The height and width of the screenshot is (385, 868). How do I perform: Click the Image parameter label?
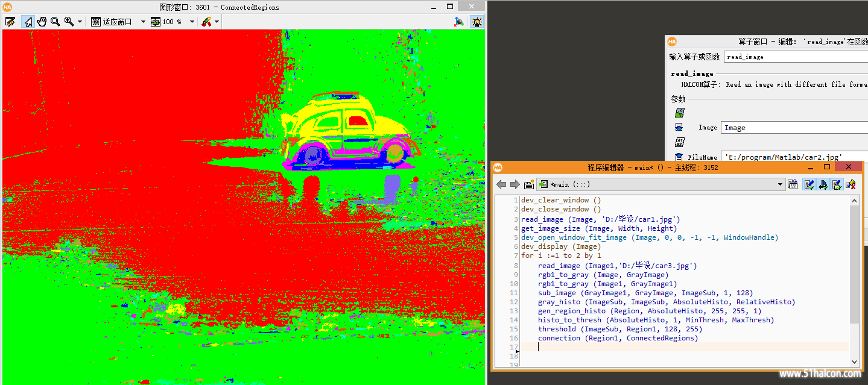(x=708, y=128)
